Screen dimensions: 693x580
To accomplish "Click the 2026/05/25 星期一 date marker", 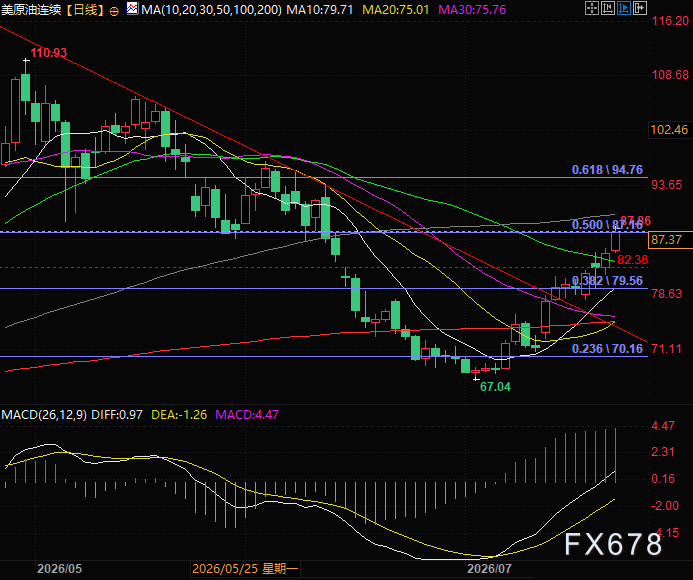I will click(245, 569).
